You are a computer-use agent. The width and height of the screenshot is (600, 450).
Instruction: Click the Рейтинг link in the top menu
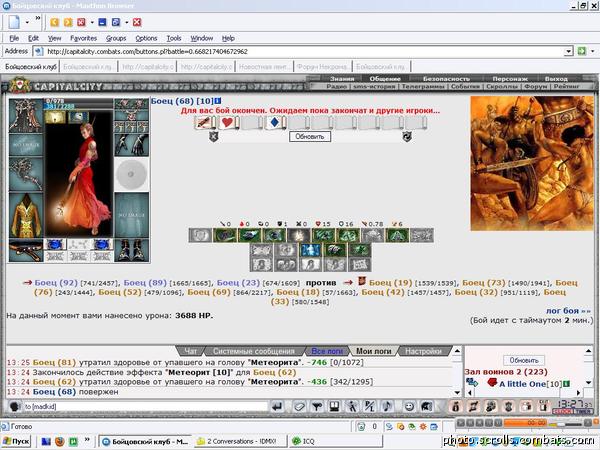[566, 86]
